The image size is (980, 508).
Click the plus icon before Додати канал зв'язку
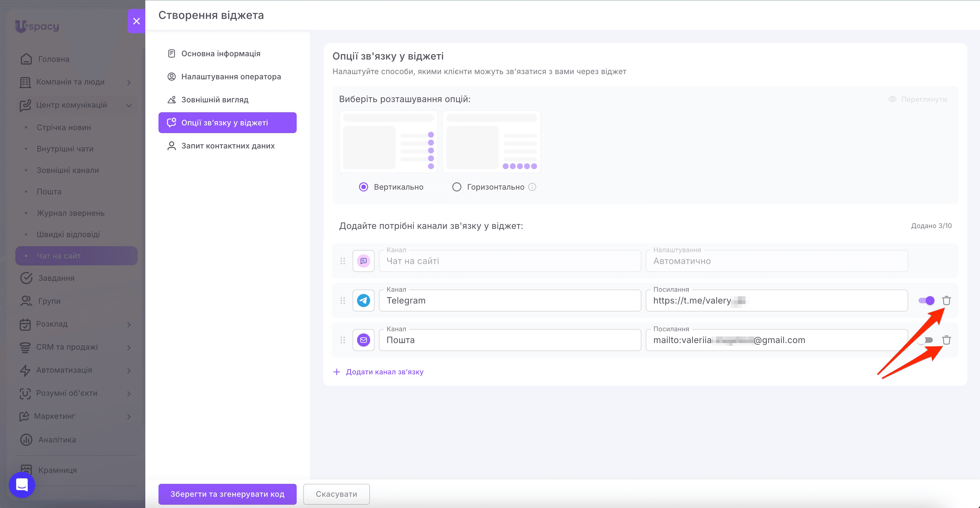click(x=336, y=372)
